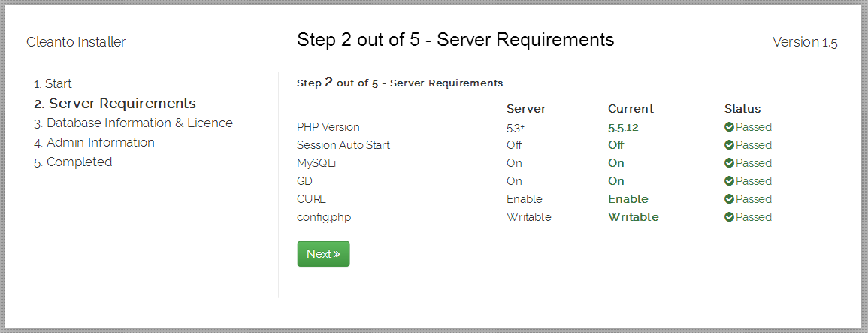Click the double-arrow on the Next button
The height and width of the screenshot is (333, 868).
point(337,254)
